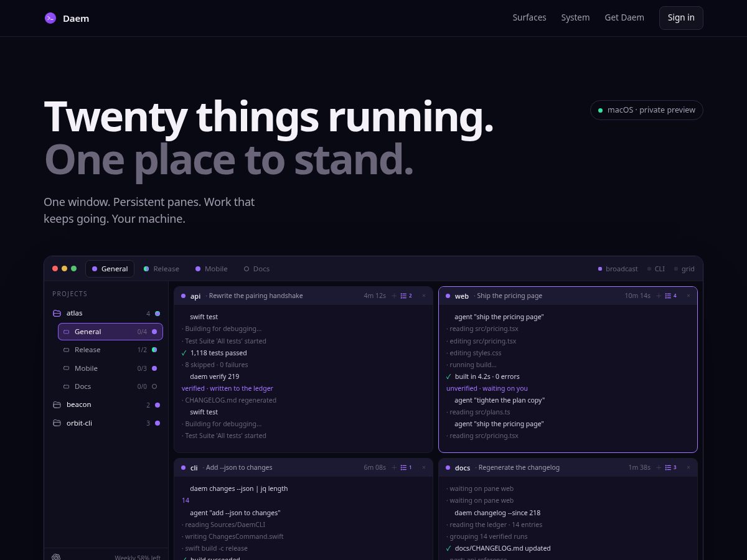This screenshot has height=560, width=747.
Task: Click the atlas project folder icon
Action: (x=57, y=314)
